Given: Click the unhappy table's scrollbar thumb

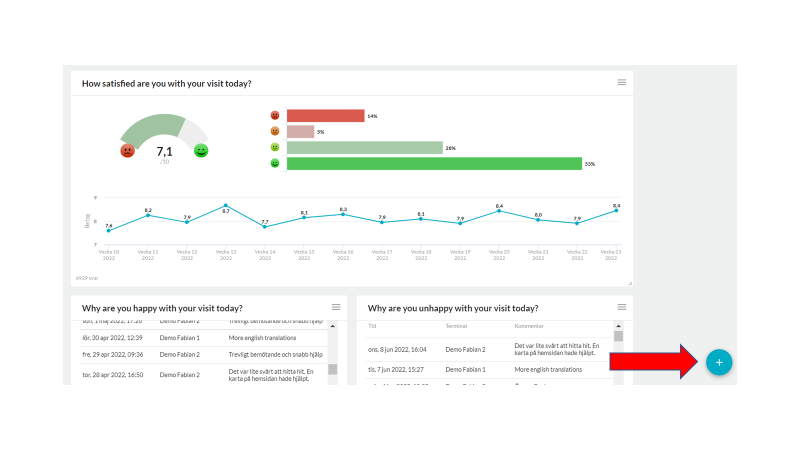Looking at the screenshot, I should pos(618,336).
